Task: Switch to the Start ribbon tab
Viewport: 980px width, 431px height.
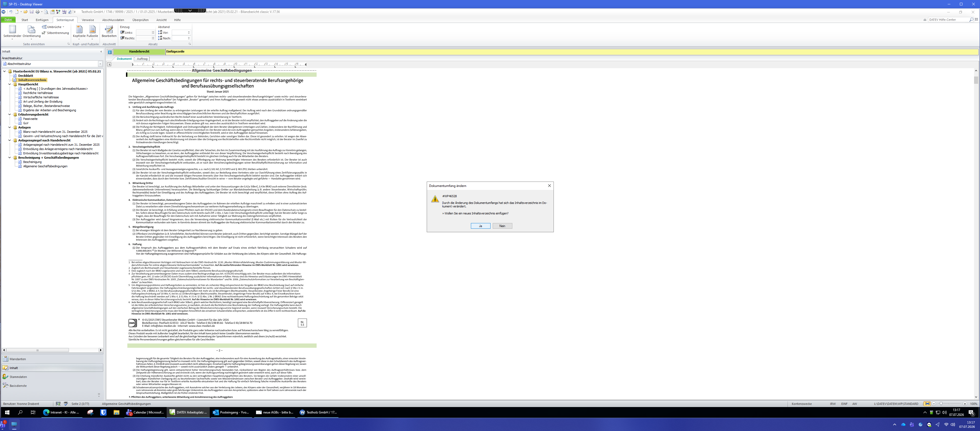Action: click(x=25, y=20)
